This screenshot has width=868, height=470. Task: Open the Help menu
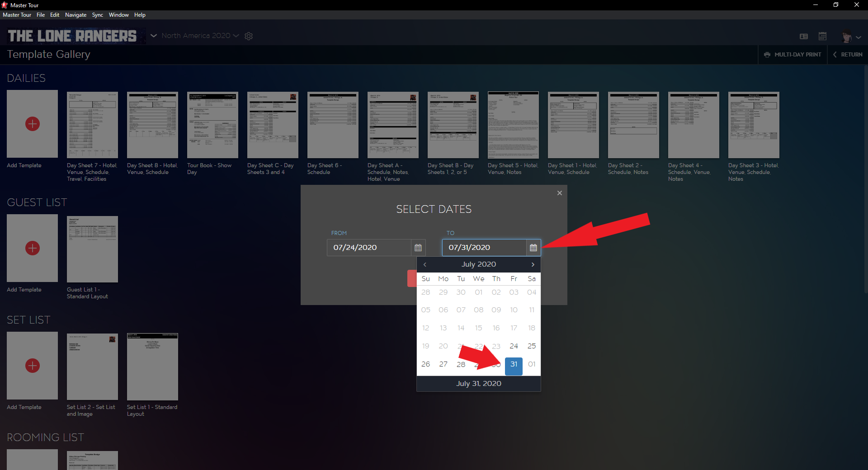[140, 15]
